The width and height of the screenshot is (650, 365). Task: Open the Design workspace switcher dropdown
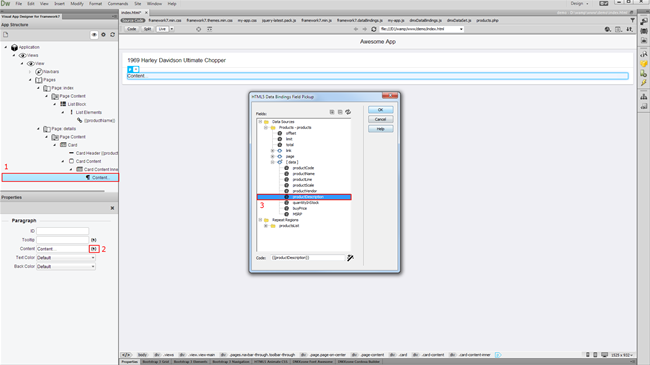(580, 4)
